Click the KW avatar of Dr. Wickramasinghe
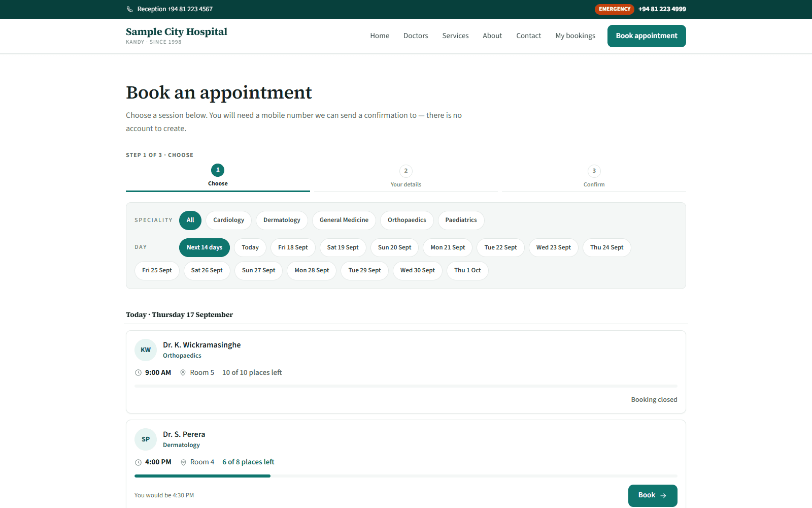Image resolution: width=812 pixels, height=508 pixels. pyautogui.click(x=146, y=350)
